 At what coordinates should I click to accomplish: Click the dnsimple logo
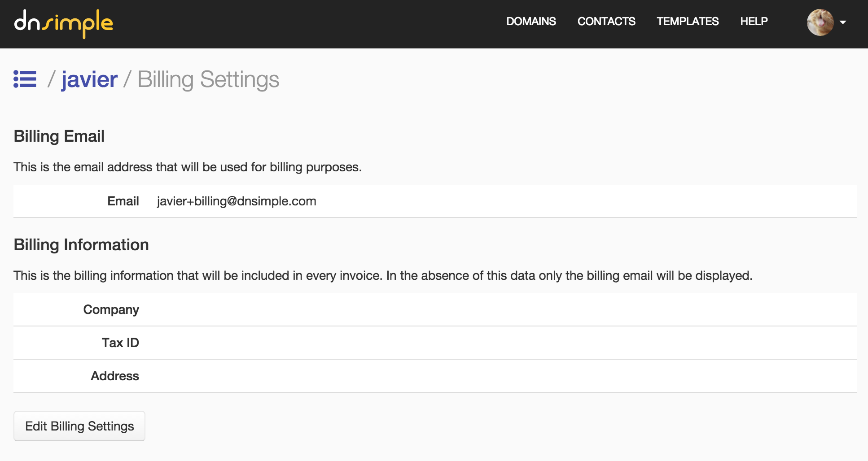[63, 23]
